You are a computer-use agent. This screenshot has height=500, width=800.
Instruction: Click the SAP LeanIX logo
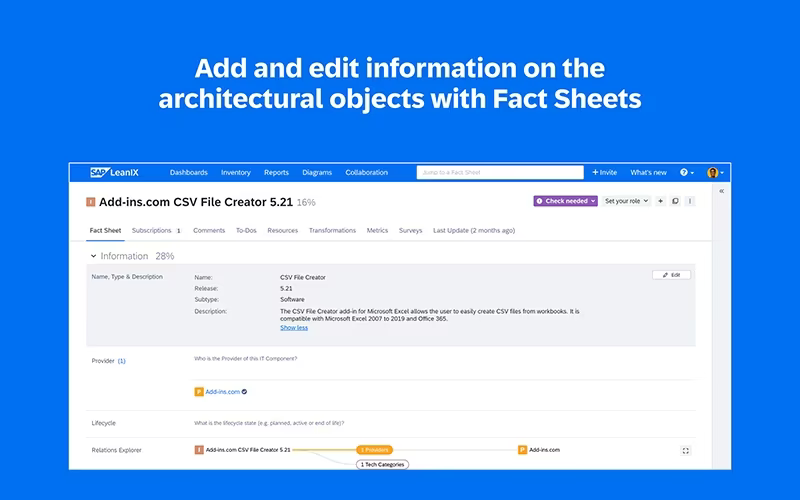pyautogui.click(x=114, y=172)
